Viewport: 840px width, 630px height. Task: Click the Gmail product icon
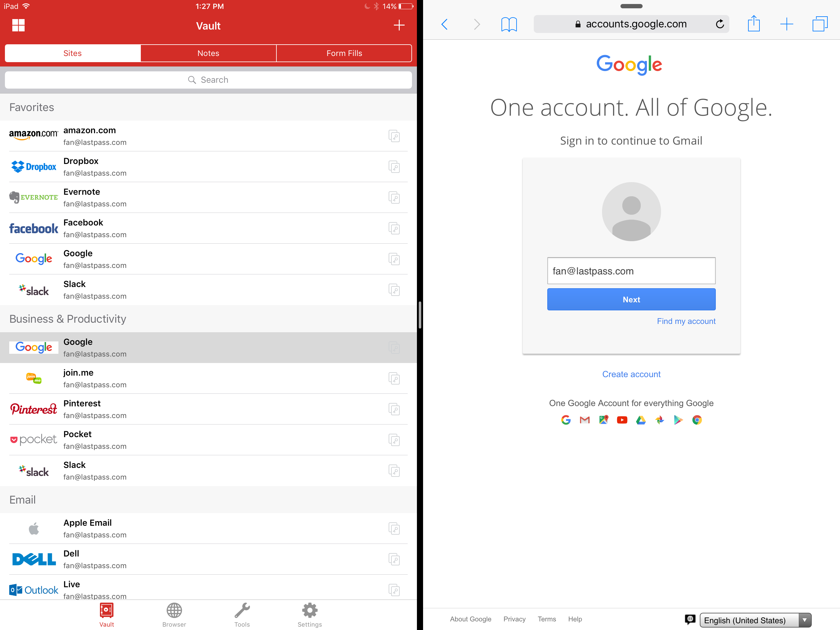584,420
